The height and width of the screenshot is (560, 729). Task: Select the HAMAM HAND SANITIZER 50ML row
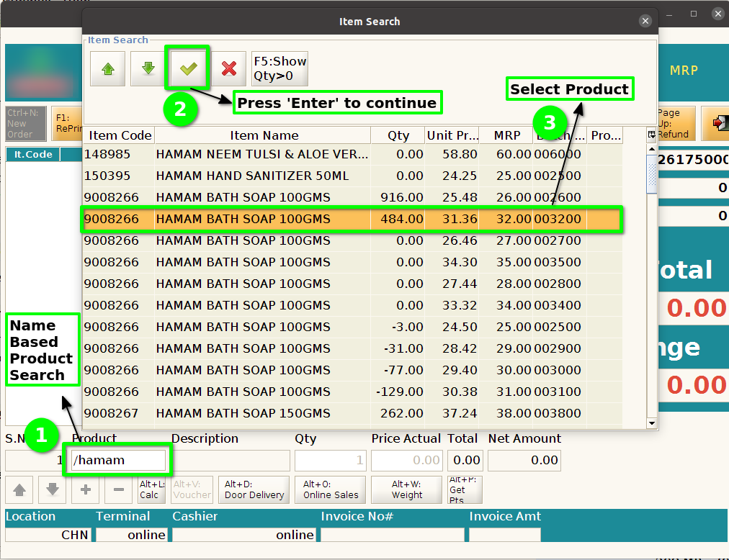(352, 176)
